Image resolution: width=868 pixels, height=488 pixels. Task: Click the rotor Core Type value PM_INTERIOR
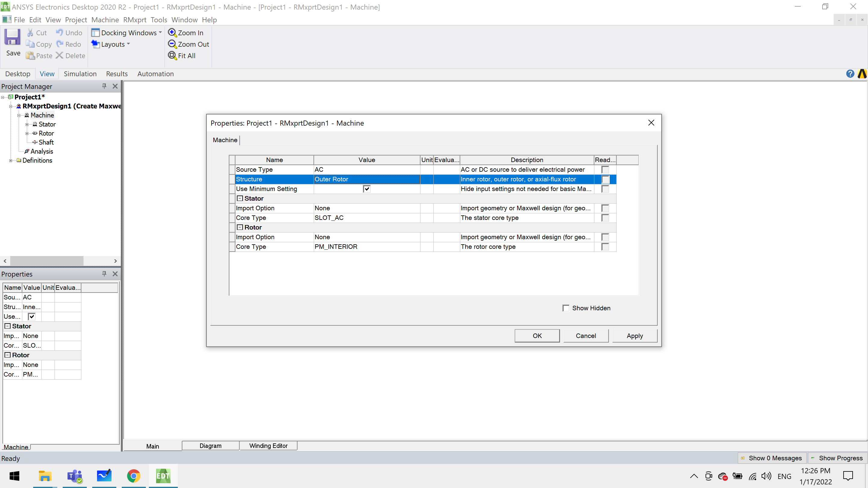(366, 247)
